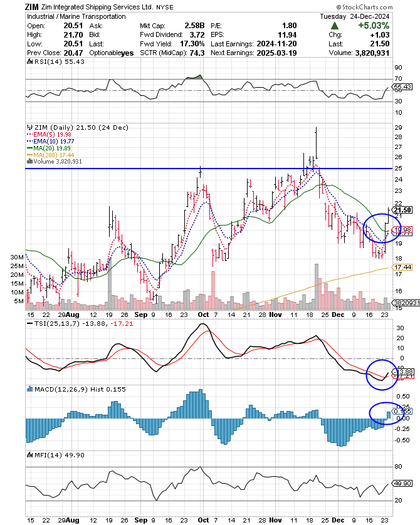Click the Fwd Yield value 17.30%
420x525 pixels.
tap(192, 44)
